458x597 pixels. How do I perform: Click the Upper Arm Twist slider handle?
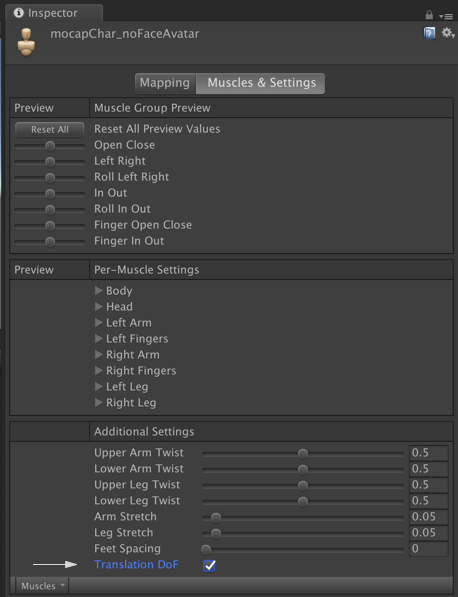303,454
